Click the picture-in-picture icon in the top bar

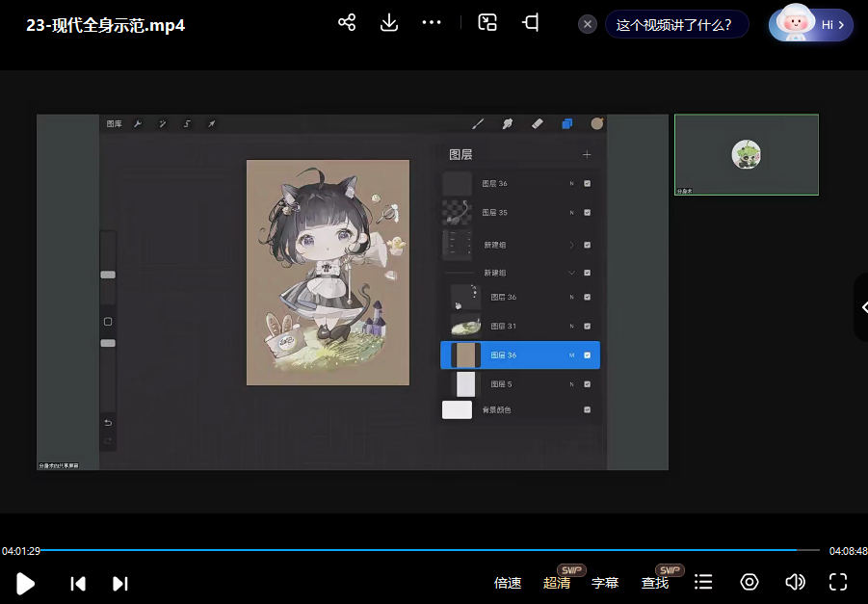(487, 23)
